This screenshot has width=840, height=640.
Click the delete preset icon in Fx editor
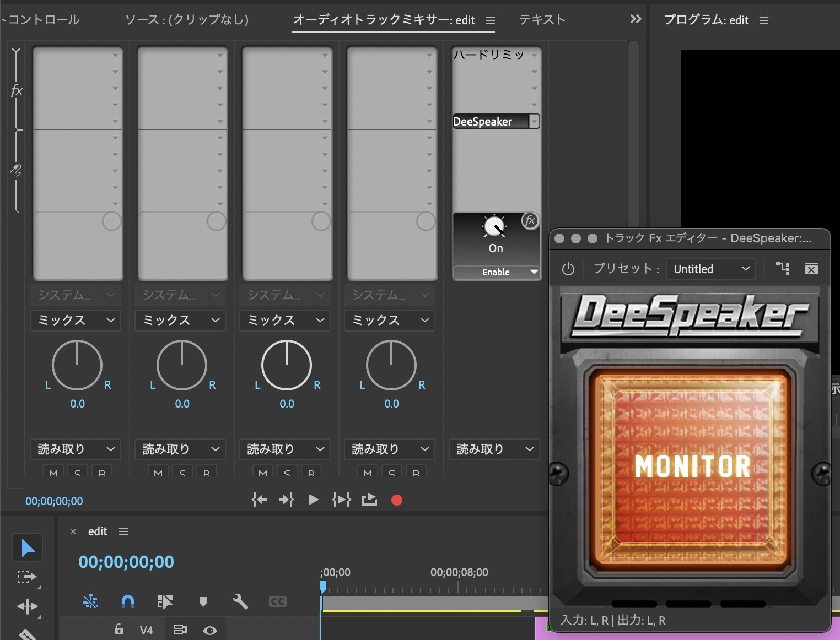point(811,269)
